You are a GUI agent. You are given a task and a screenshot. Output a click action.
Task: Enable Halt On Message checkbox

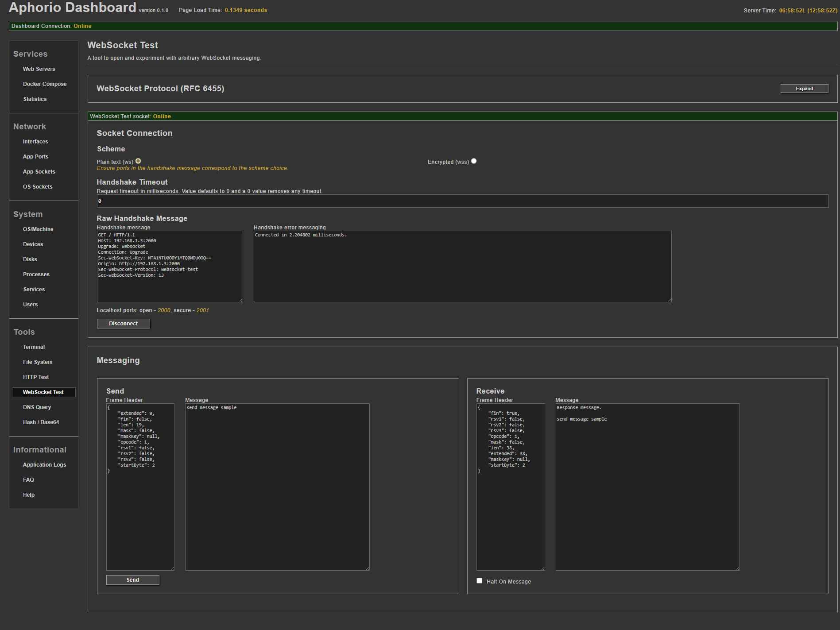tap(479, 581)
